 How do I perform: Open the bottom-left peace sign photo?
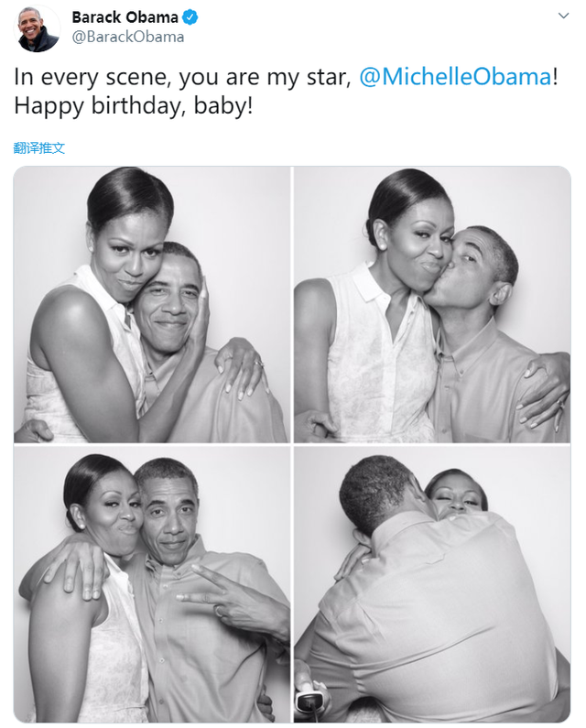151,584
